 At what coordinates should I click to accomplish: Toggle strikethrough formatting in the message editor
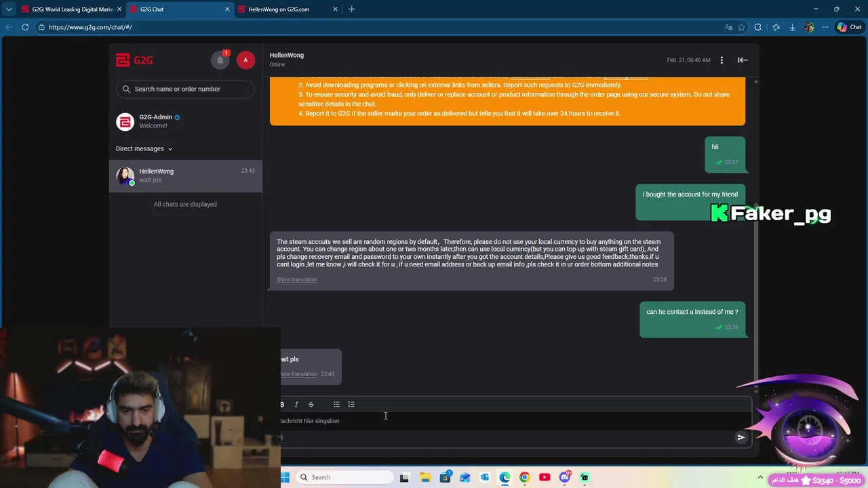(x=311, y=405)
